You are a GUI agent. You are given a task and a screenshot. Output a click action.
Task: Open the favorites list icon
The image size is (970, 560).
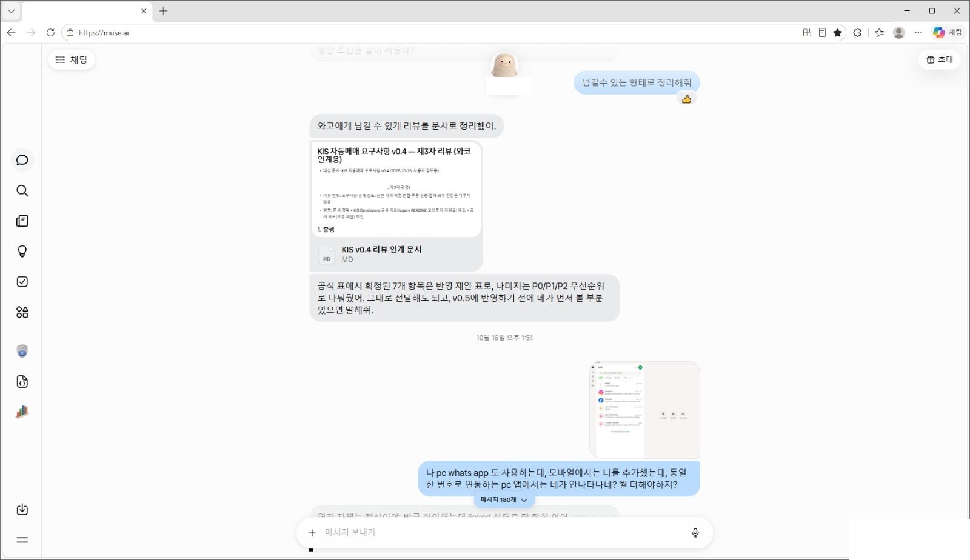click(880, 33)
